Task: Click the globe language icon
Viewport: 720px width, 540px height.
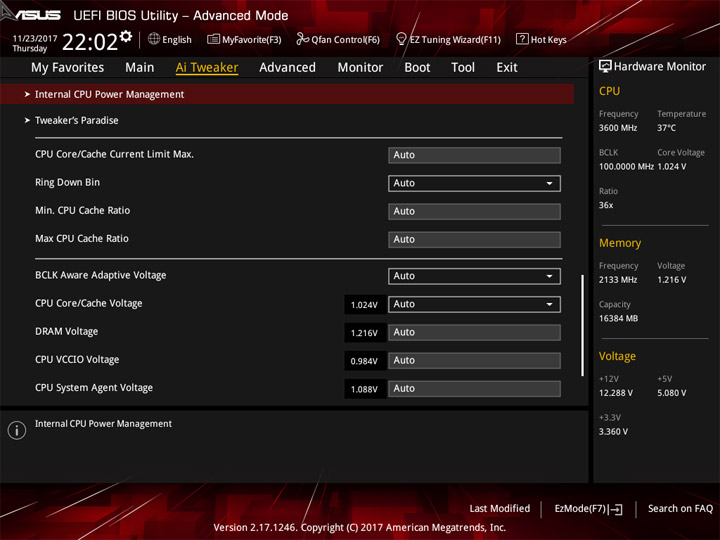Action: point(154,39)
